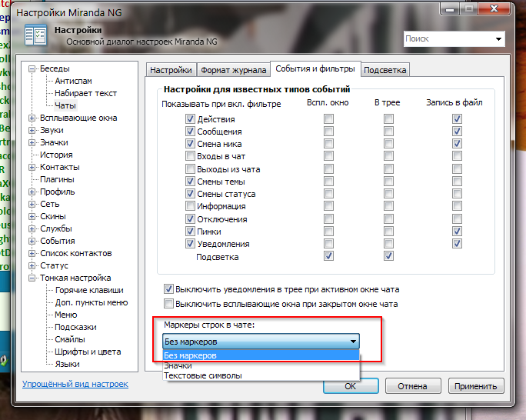Enable the Входы в чат filter checkbox
The image size is (526, 420).
pyautogui.click(x=190, y=156)
